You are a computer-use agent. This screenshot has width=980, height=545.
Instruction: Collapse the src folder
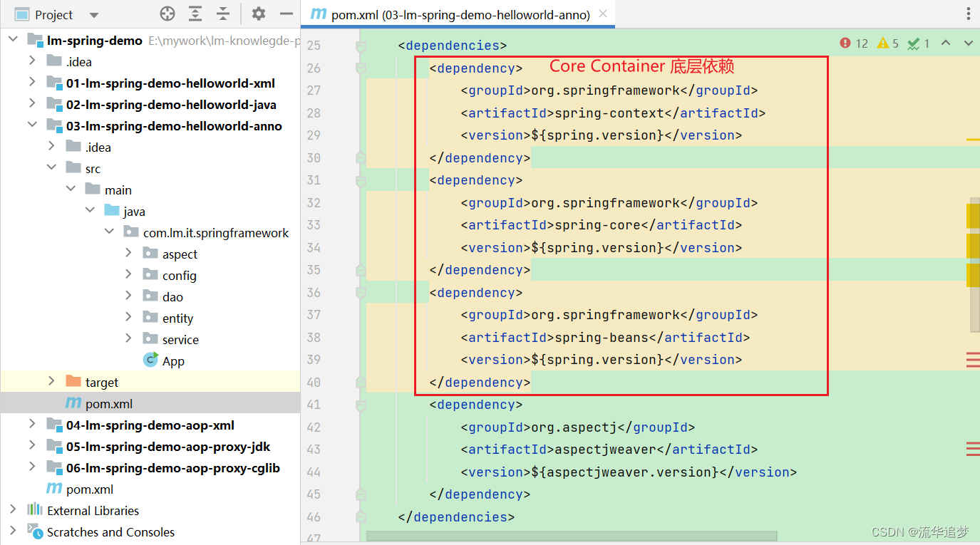(x=51, y=168)
